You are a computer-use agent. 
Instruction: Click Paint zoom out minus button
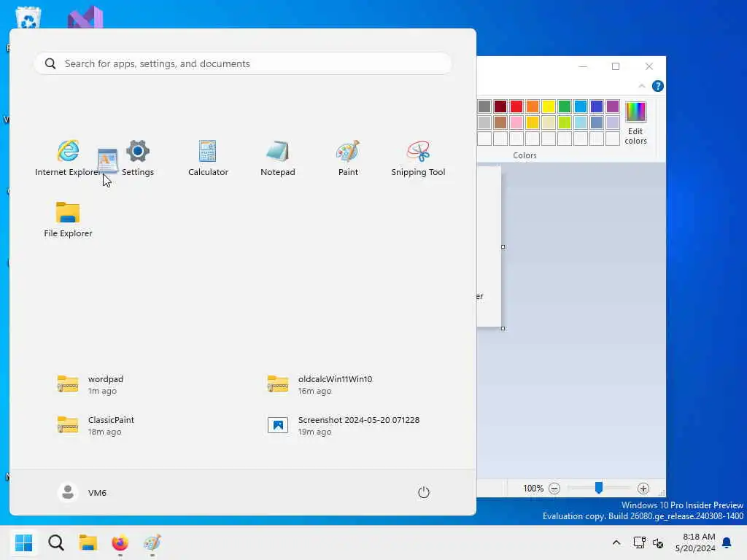[x=554, y=489]
